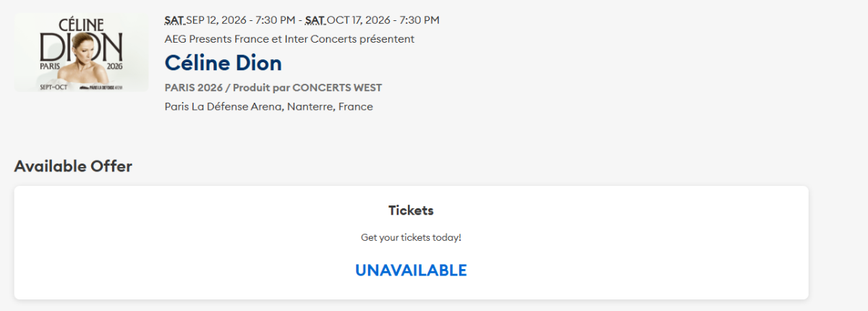Click the second SAT abbreviation before OCT 17
This screenshot has height=311, width=868.
(x=315, y=20)
